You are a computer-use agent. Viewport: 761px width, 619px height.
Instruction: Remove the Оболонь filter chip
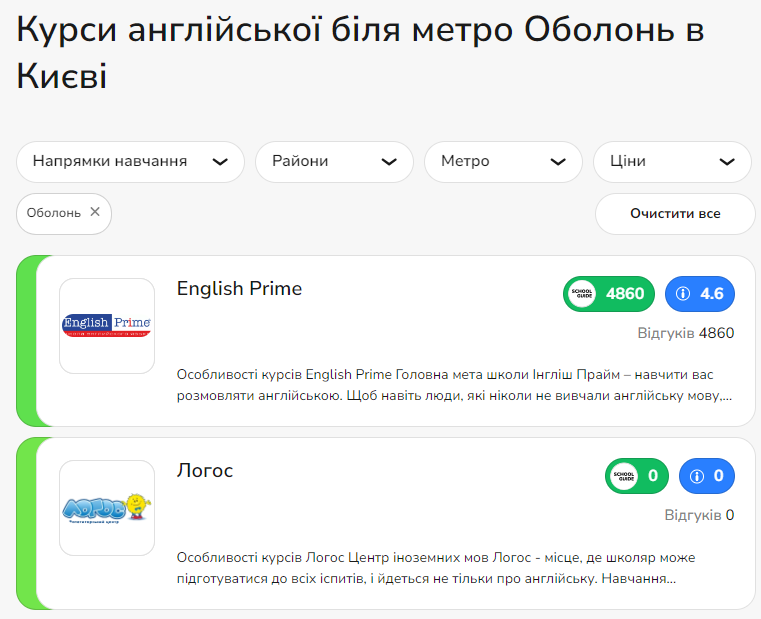95,212
